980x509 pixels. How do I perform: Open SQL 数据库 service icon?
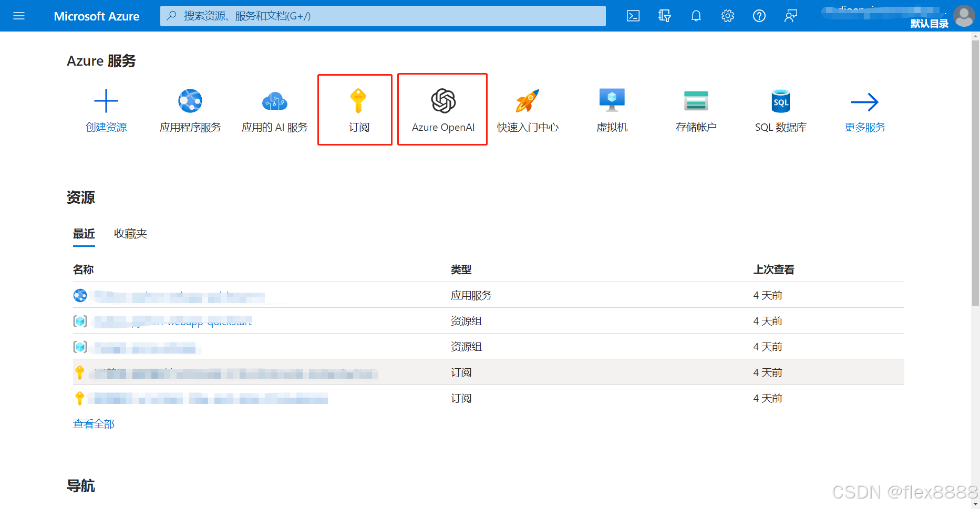pos(781,101)
